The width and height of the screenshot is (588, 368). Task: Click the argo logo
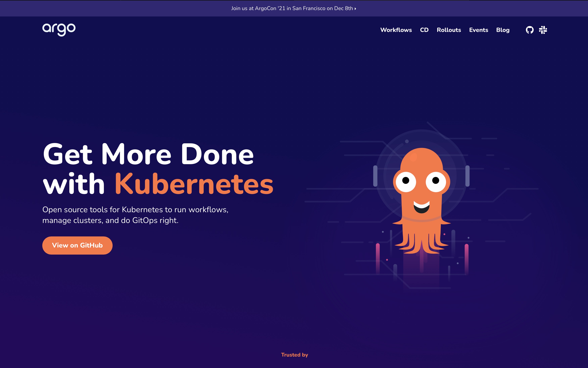click(x=59, y=30)
